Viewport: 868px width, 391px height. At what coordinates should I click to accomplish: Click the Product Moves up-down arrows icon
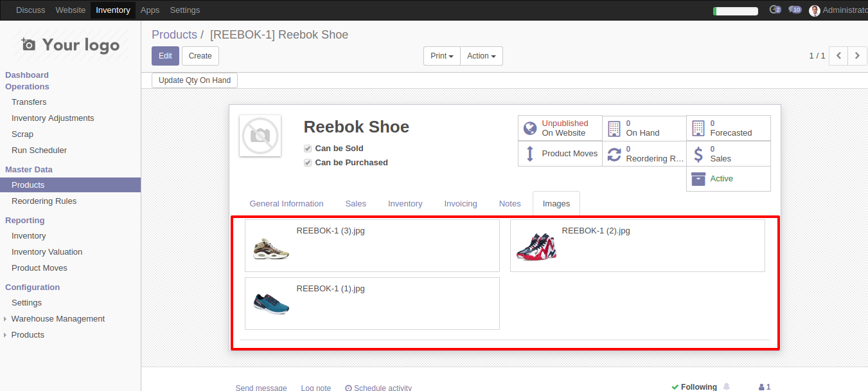[530, 154]
